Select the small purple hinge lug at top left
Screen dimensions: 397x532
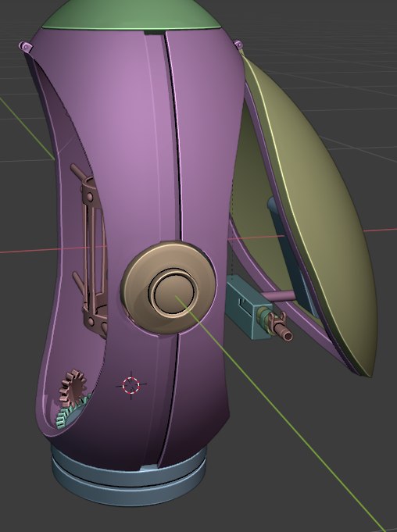click(x=25, y=47)
